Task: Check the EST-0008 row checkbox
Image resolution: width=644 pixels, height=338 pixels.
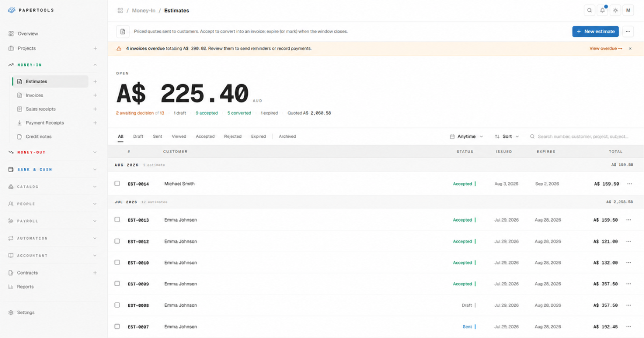Action: click(x=117, y=305)
